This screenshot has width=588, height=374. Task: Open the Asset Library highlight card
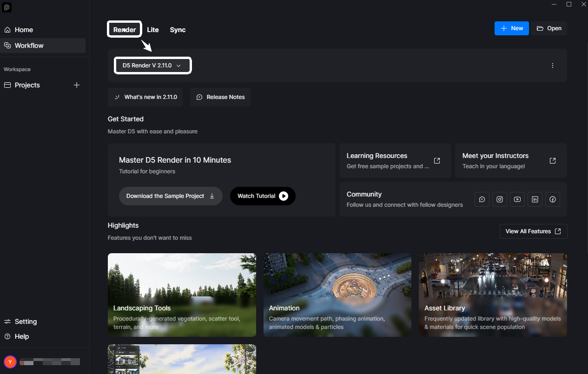click(x=493, y=295)
